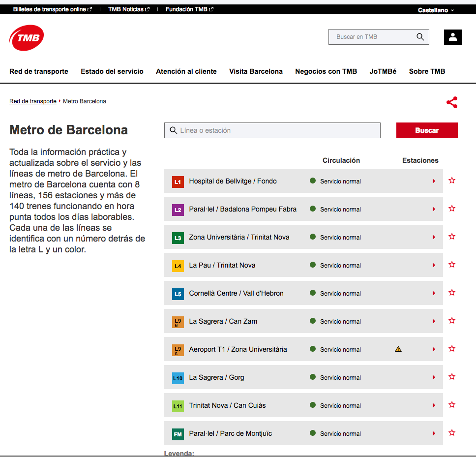Screen dimensions: 476x457
Task: Click the L1 line badge
Action: [x=178, y=182]
